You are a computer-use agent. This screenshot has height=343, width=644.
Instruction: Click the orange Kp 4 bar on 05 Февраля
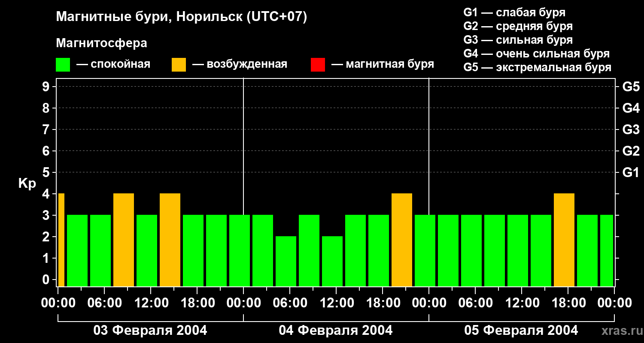pyautogui.click(x=564, y=240)
